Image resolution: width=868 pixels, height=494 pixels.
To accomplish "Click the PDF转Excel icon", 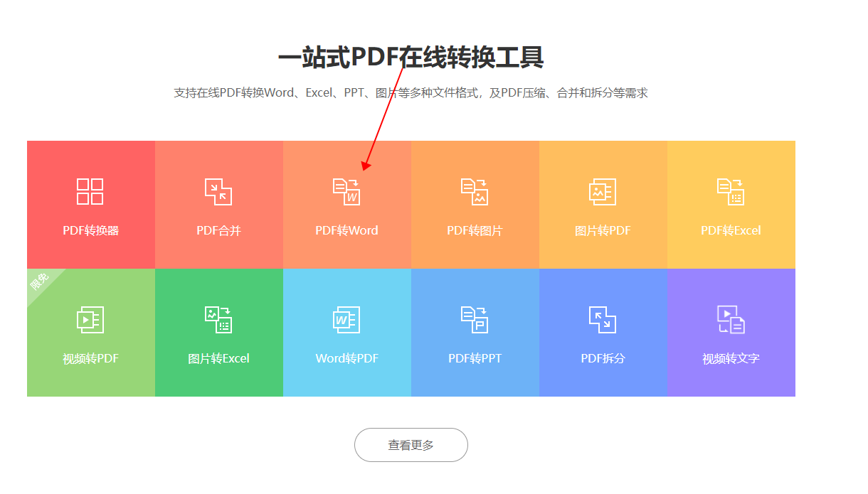I will pyautogui.click(x=731, y=191).
